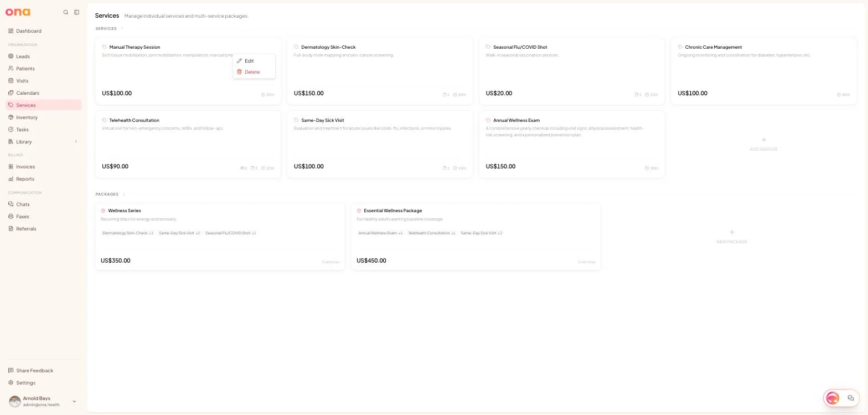Image resolution: width=868 pixels, height=415 pixels.
Task: Open the Essential Wellness Package card
Action: [x=476, y=237]
